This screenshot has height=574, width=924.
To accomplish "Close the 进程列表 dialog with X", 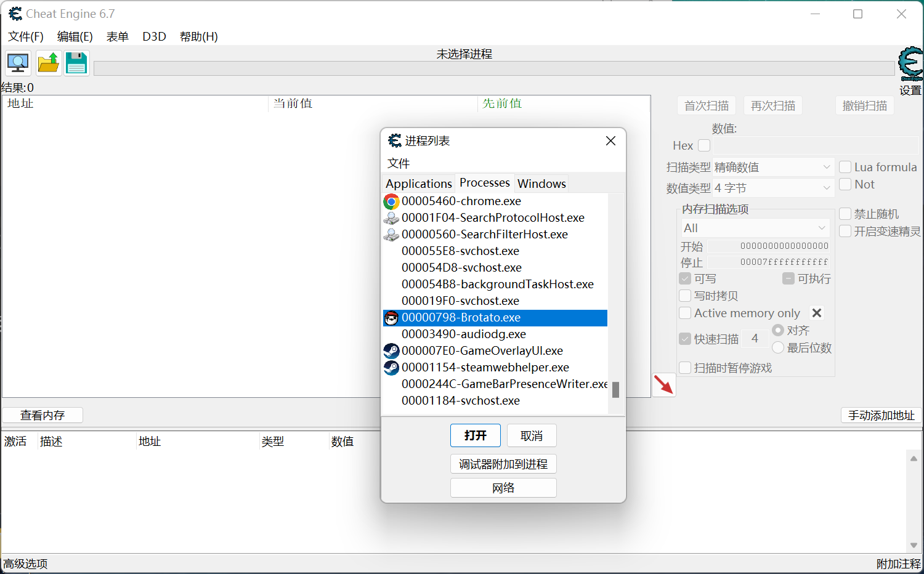I will tap(610, 141).
